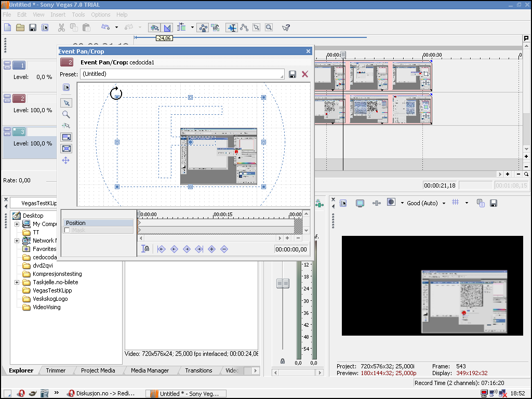Select Normal Edit tool in Pan/Crop sidebar
Screen dimensions: 532x399
point(66,103)
